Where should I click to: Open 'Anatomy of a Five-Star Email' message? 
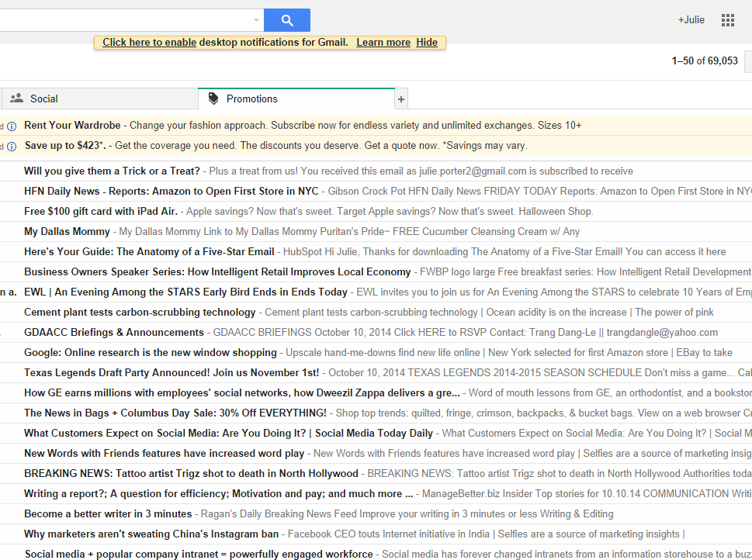(376, 252)
